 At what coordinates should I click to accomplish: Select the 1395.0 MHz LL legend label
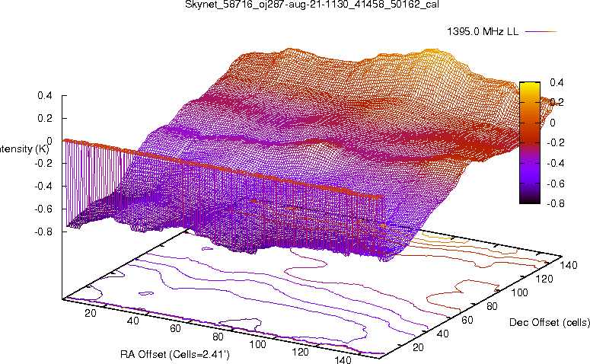click(x=483, y=32)
